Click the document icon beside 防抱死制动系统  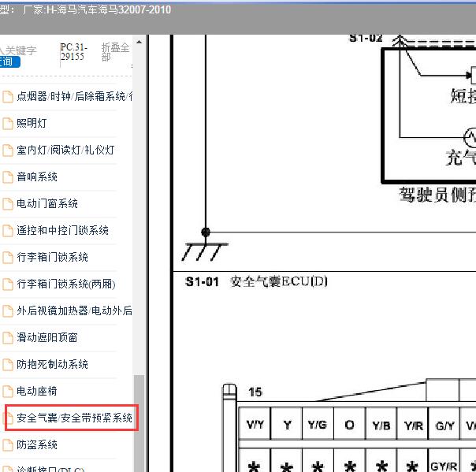8,364
